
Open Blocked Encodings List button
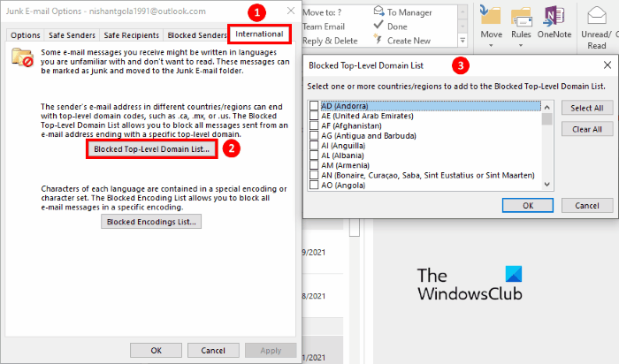[151, 222]
